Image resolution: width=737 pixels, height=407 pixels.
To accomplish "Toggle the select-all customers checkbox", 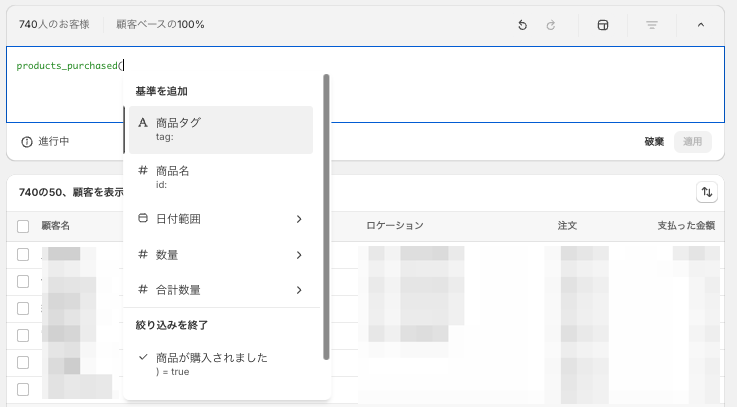I will tap(23, 226).
